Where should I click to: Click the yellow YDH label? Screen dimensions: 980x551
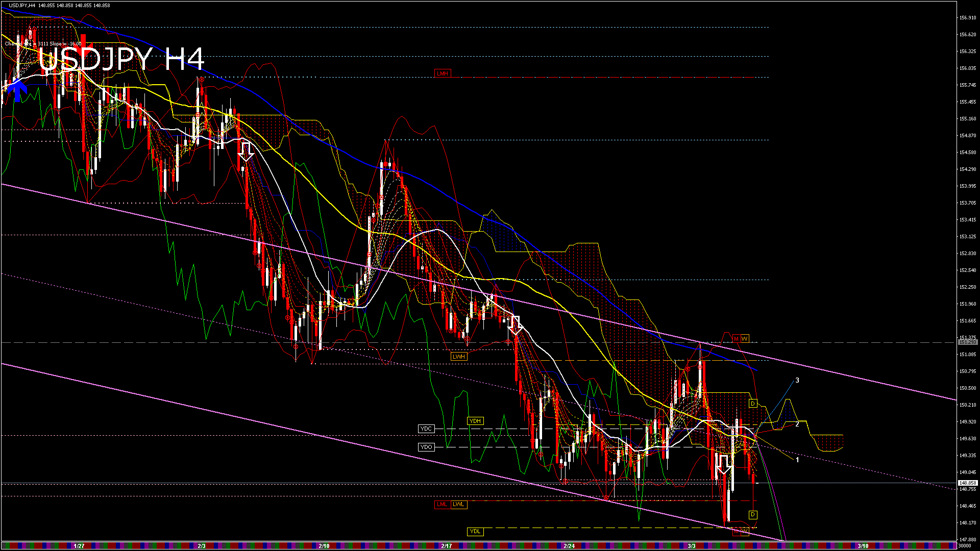(x=475, y=421)
